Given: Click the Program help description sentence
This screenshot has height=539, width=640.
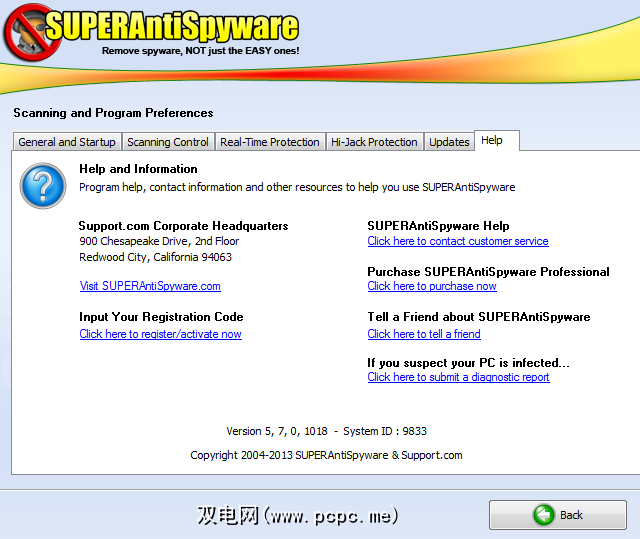Looking at the screenshot, I should (x=297, y=187).
